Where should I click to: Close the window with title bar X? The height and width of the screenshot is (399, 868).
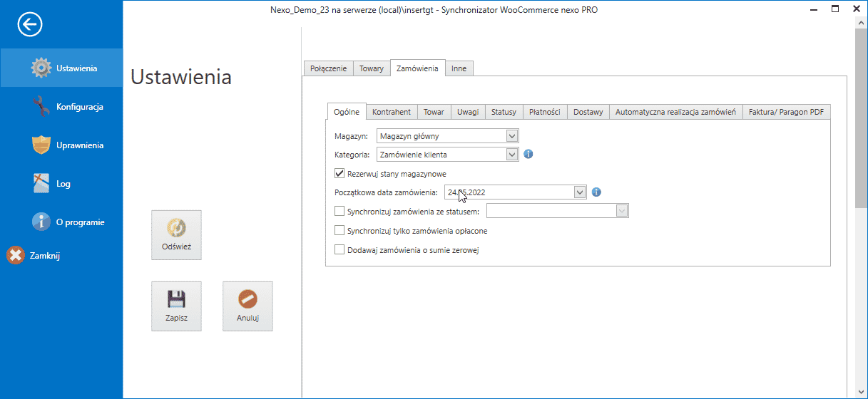pos(857,9)
